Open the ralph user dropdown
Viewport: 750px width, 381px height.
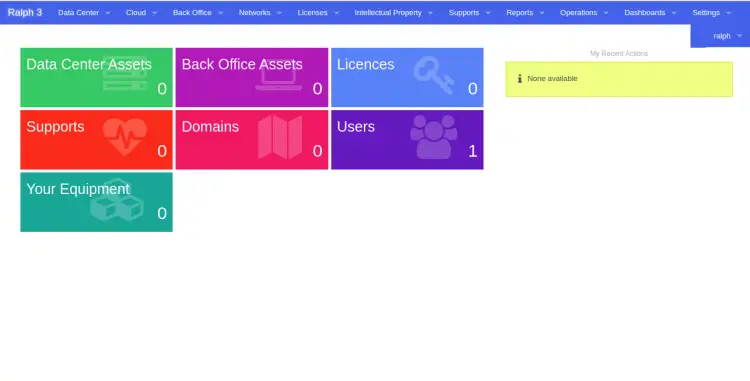coord(727,36)
